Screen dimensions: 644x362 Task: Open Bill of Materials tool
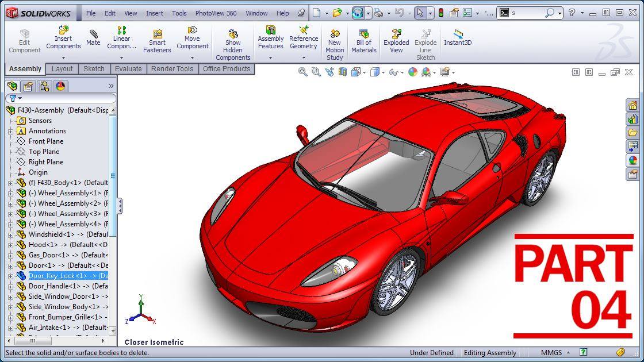(363, 42)
